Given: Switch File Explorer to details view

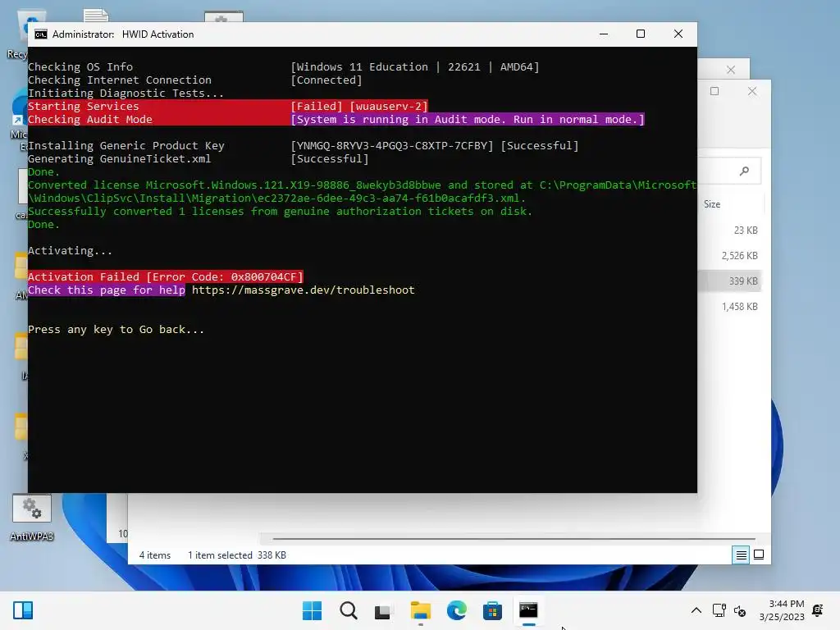Looking at the screenshot, I should click(x=741, y=555).
